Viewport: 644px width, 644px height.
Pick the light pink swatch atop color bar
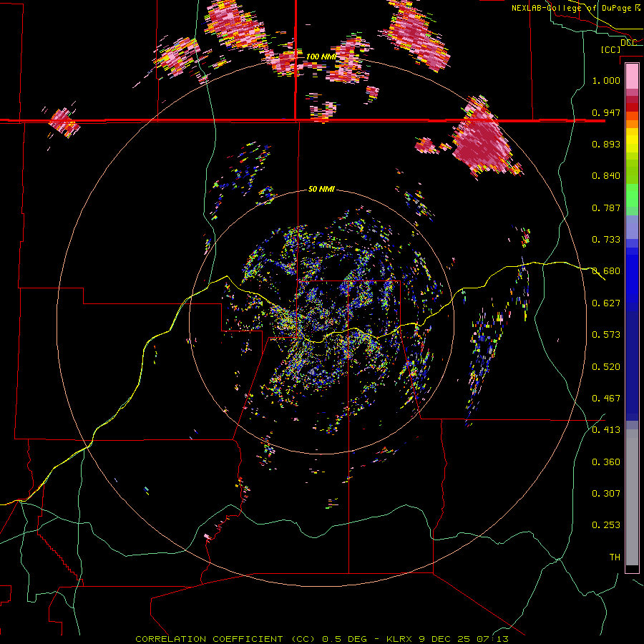[632, 76]
